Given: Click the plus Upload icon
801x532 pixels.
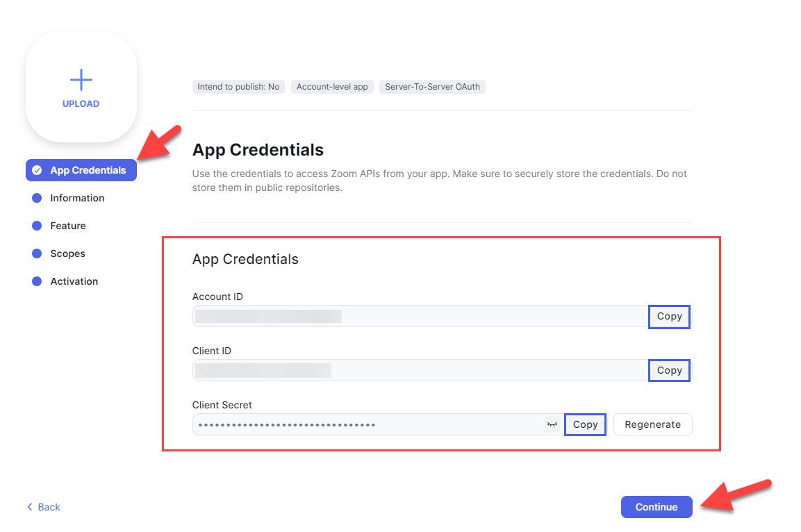Looking at the screenshot, I should (x=81, y=80).
